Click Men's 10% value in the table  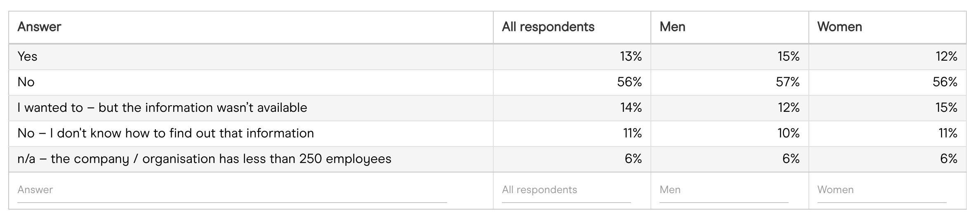[x=788, y=133]
